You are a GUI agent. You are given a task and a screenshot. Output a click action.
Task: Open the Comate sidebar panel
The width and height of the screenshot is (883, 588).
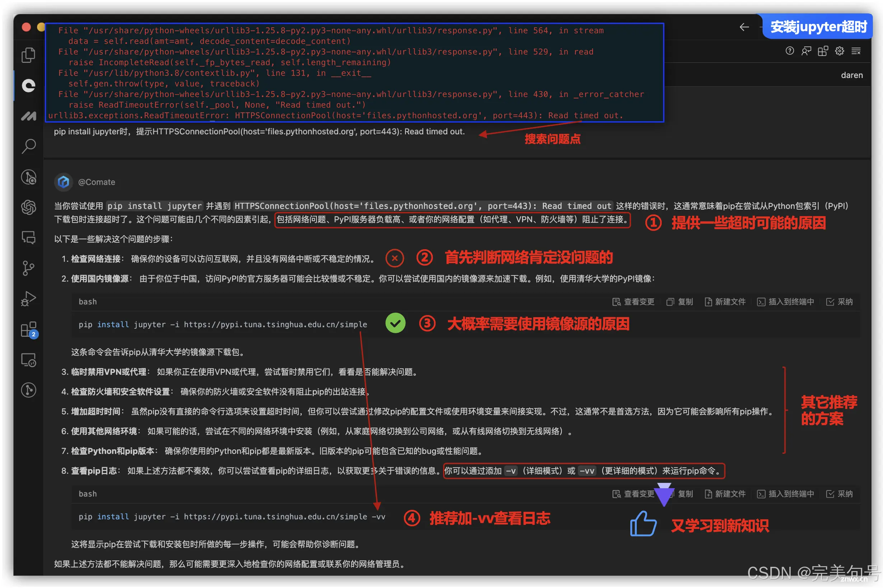pos(28,85)
